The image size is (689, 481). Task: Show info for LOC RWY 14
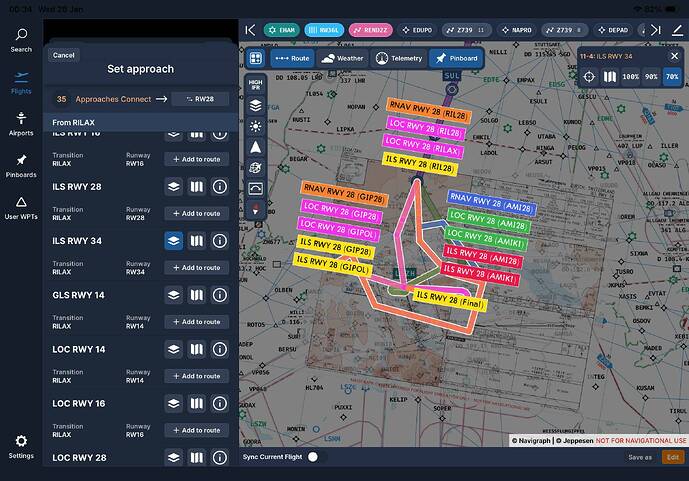(220, 349)
